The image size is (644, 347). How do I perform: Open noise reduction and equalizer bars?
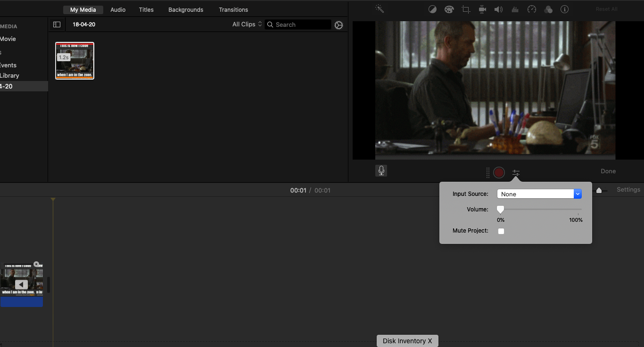[x=515, y=9]
